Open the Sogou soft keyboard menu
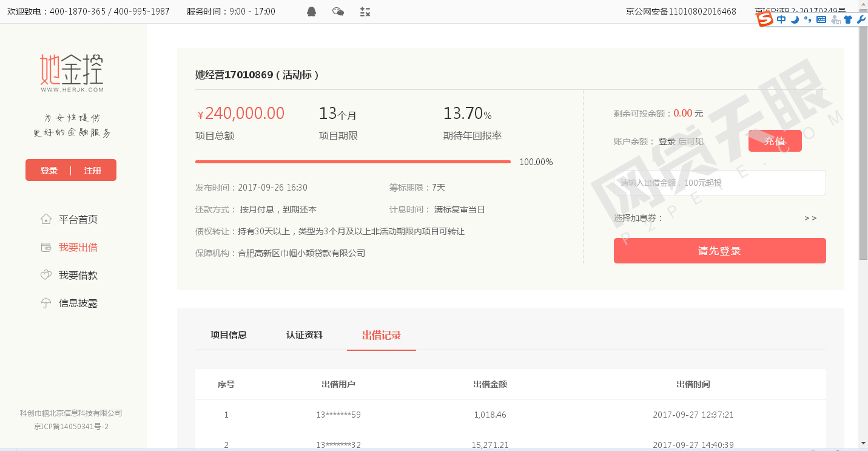This screenshot has height=451, width=868. click(821, 19)
